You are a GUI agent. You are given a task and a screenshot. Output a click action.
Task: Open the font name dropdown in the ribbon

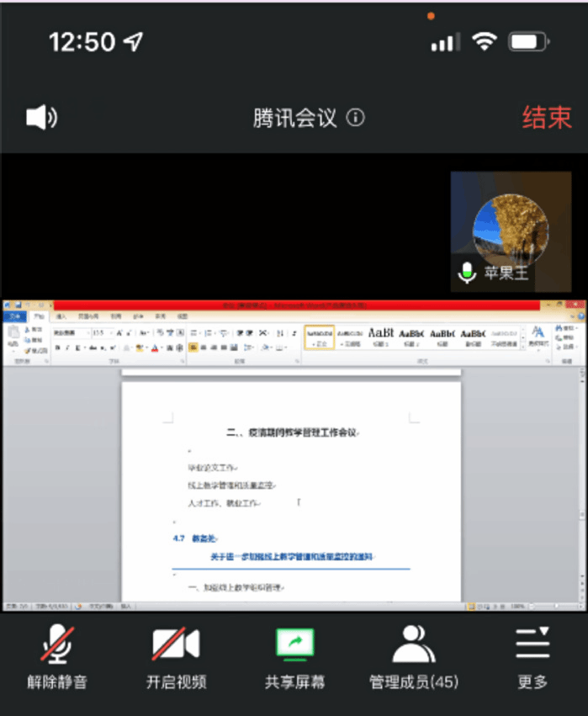(71, 332)
